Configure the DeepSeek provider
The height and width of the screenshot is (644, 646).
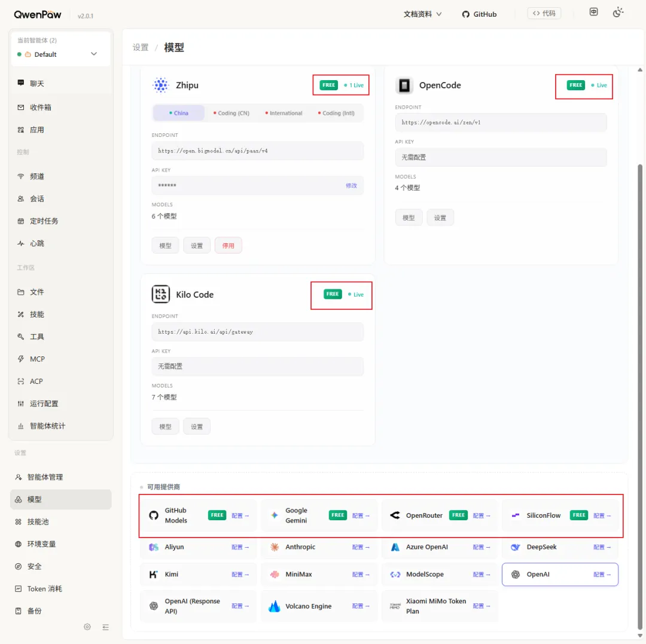(602, 547)
